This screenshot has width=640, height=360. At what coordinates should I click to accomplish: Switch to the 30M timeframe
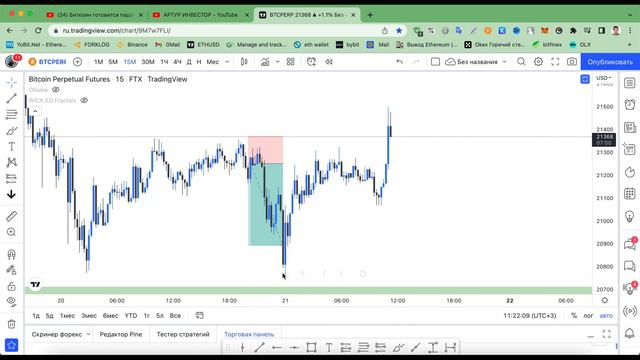tap(148, 62)
